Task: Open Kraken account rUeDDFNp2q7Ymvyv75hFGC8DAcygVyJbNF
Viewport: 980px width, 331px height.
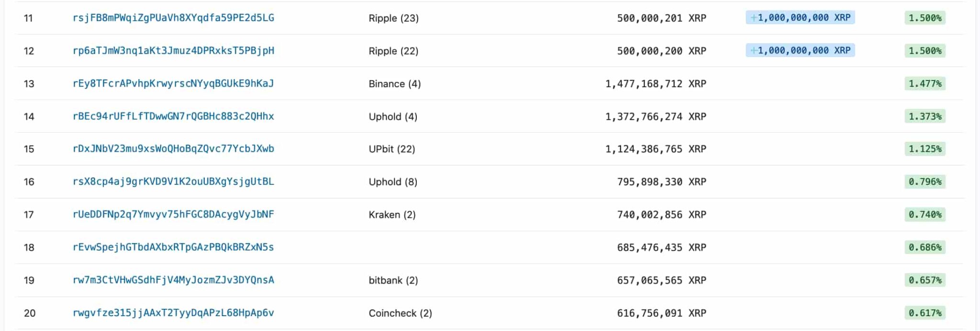Action: click(x=173, y=215)
